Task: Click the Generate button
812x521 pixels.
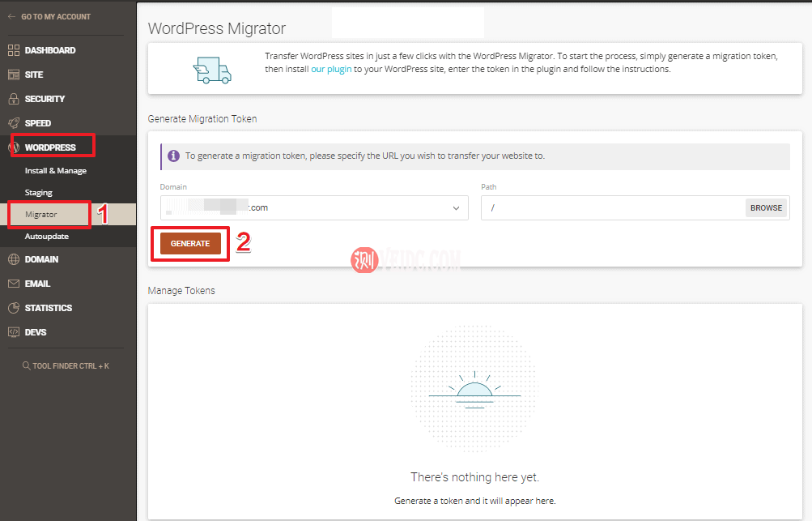Action: coord(190,244)
